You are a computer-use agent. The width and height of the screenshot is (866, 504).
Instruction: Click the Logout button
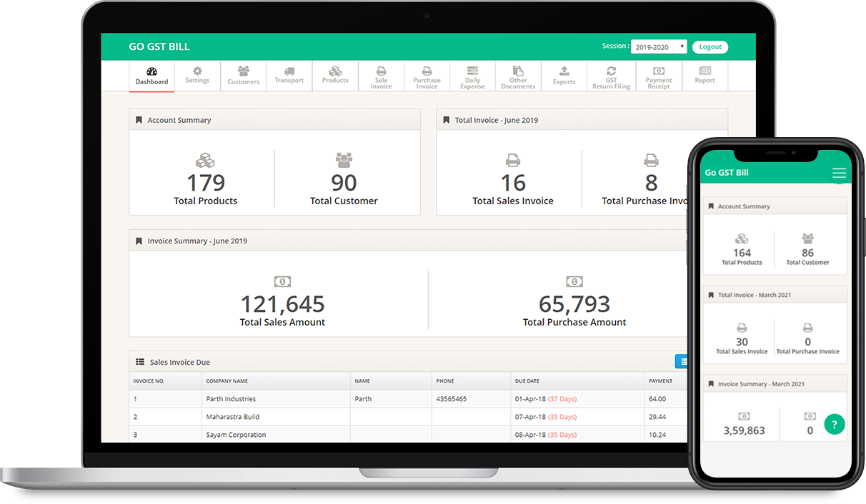(x=710, y=47)
